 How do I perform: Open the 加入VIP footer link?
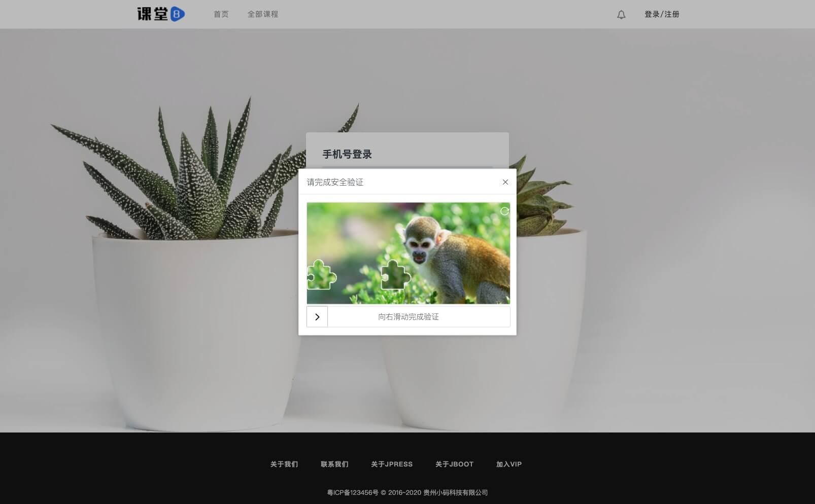509,464
